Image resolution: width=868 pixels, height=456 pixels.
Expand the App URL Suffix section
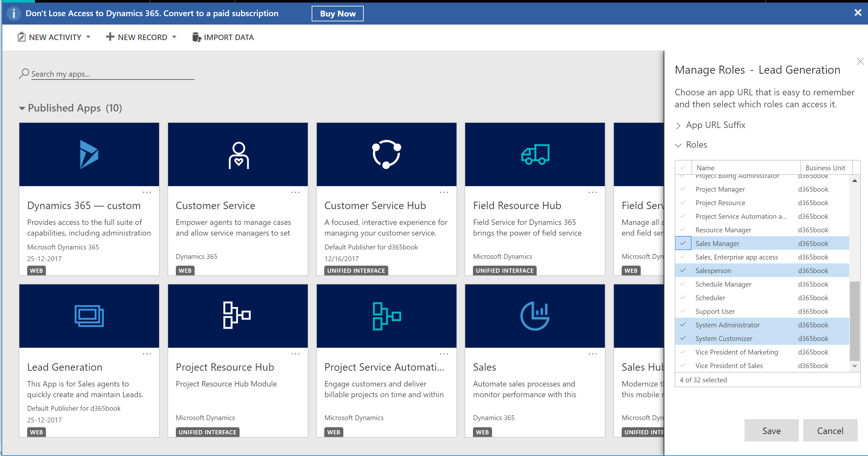pyautogui.click(x=678, y=126)
